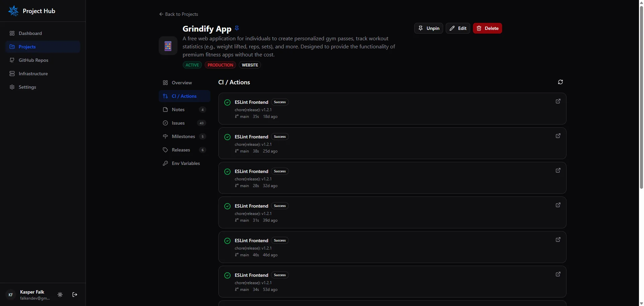The width and height of the screenshot is (644, 306).
Task: Click the Milestones count badge 5
Action: point(202,136)
